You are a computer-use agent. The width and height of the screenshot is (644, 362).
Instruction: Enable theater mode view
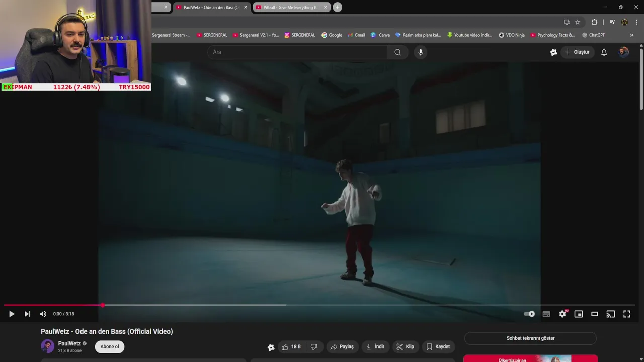click(x=595, y=314)
